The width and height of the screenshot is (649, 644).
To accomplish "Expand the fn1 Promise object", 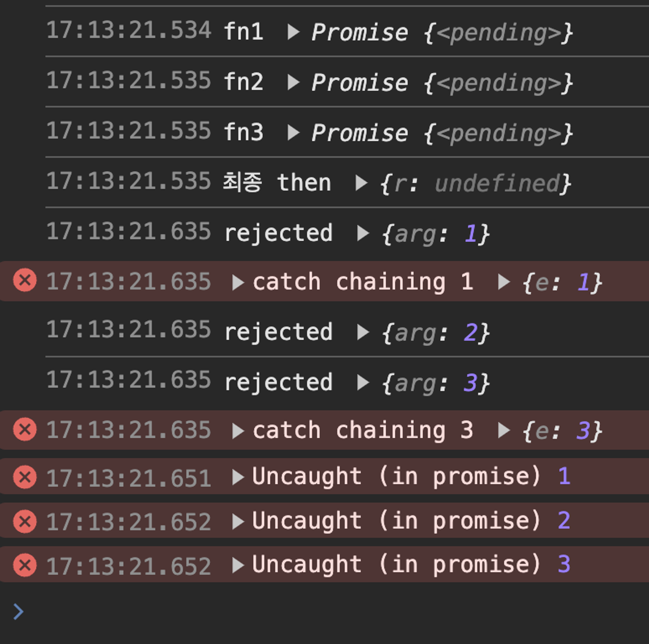I will [x=293, y=32].
